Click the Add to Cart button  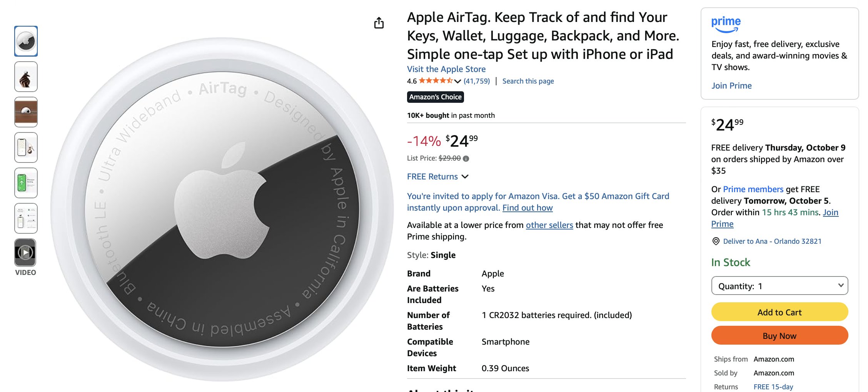[780, 312]
